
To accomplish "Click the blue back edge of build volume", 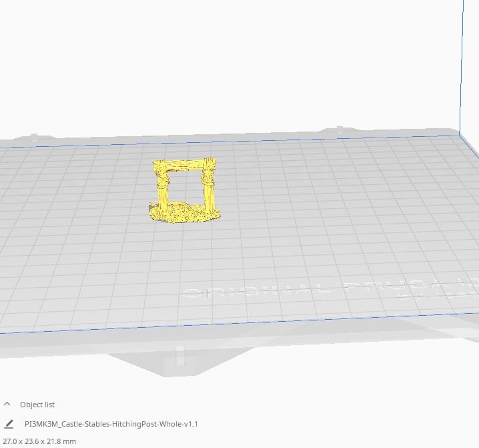I will click(229, 142).
